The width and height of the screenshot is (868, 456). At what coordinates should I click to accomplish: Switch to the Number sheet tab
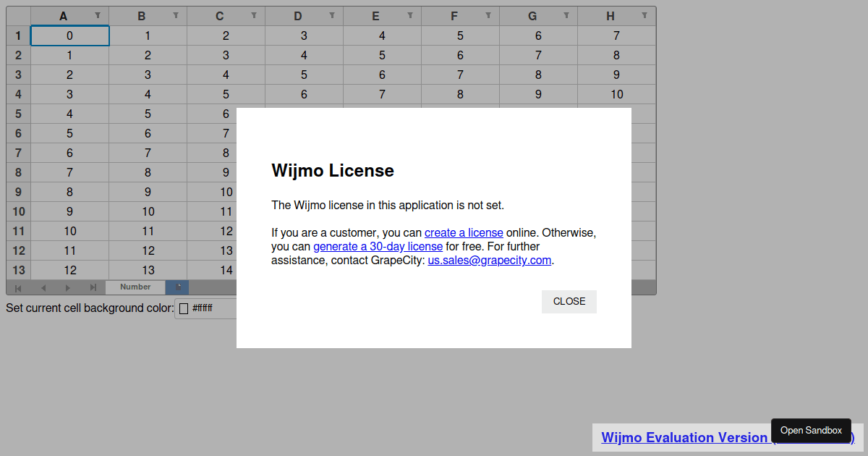135,287
